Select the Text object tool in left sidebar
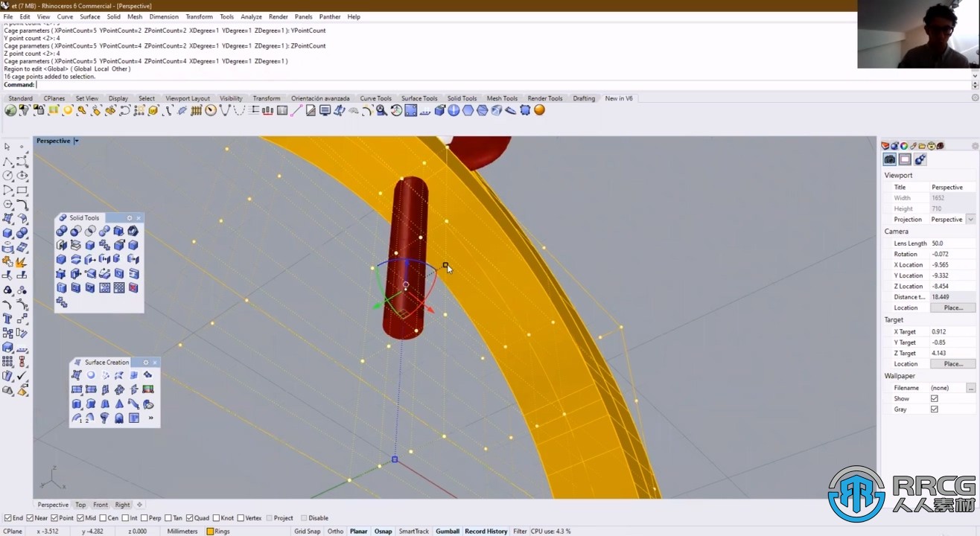Screen dimensions: 980x536 point(8,319)
